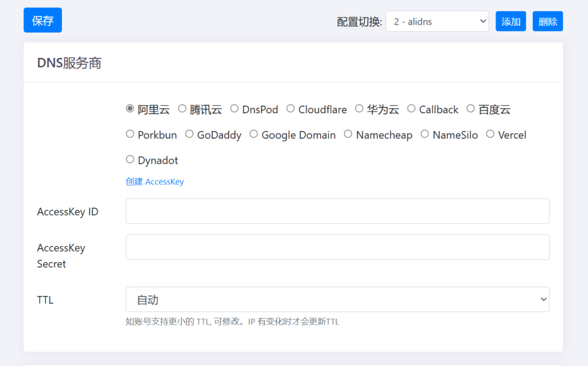This screenshot has width=588, height=366.
Task: Click the 配置切换 label text
Action: 359,22
